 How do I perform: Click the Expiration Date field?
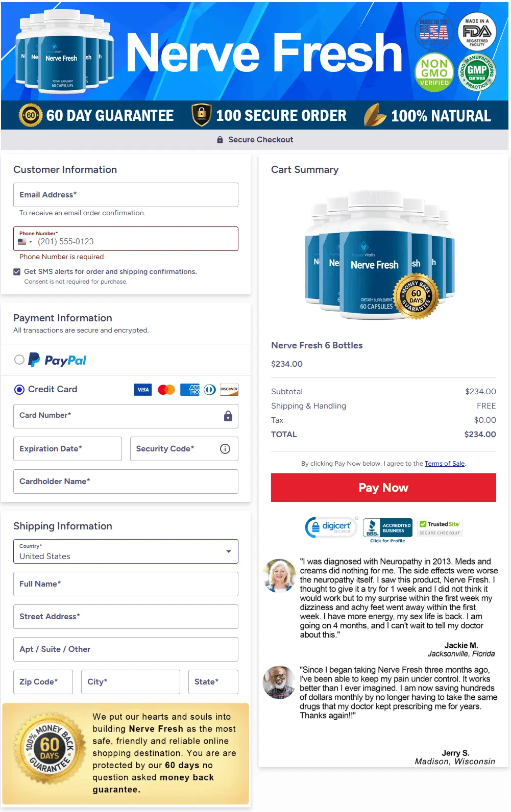[67, 449]
